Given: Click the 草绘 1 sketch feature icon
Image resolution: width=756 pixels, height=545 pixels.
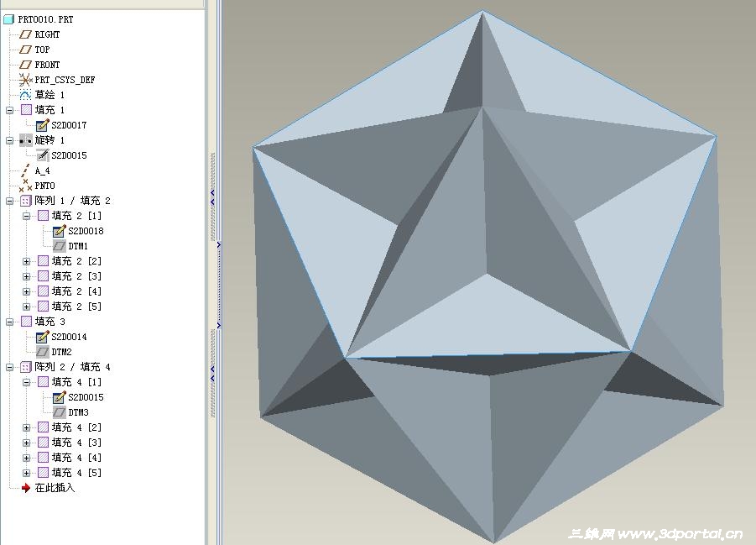Looking at the screenshot, I should (x=25, y=95).
